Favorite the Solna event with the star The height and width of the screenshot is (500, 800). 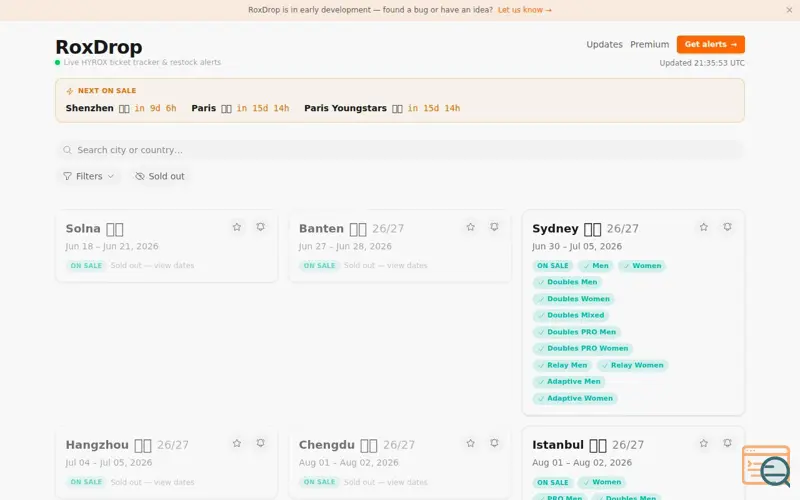tap(237, 227)
